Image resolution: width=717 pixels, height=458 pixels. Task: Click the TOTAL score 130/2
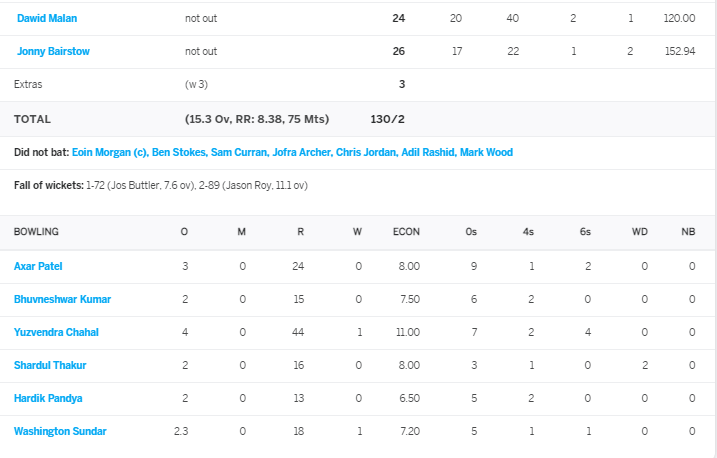point(387,119)
